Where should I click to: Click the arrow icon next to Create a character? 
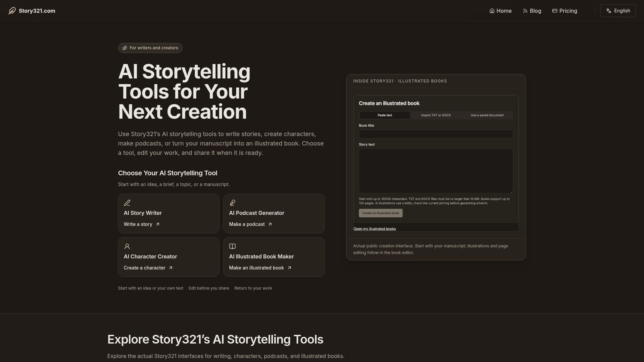point(171,268)
